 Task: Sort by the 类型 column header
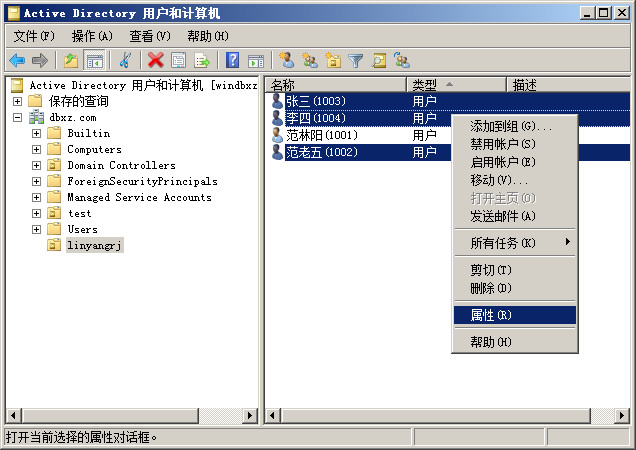pos(456,85)
